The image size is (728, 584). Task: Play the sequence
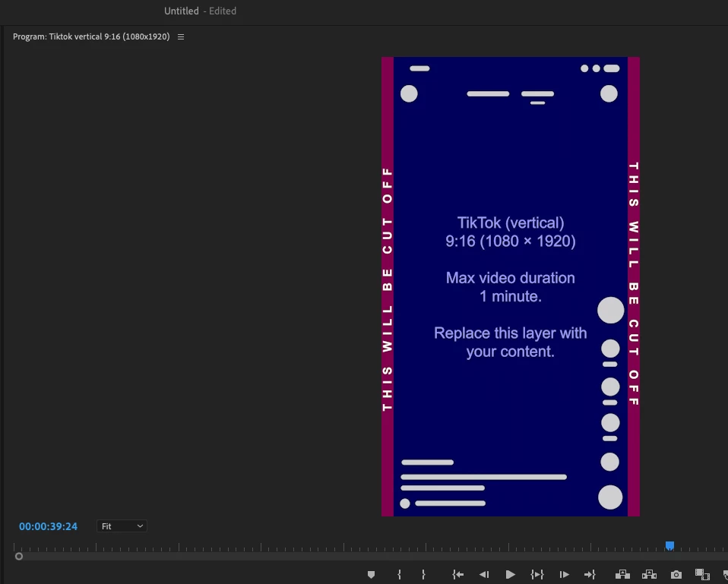(x=510, y=575)
